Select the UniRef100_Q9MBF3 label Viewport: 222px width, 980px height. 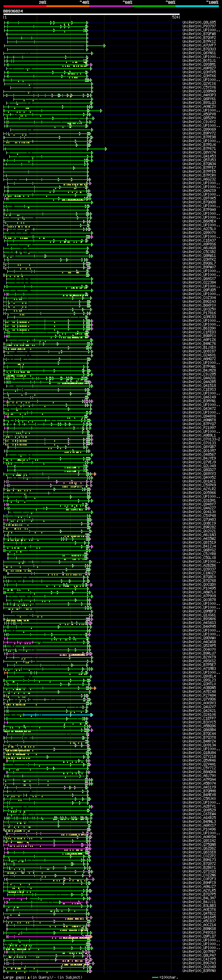point(199,612)
